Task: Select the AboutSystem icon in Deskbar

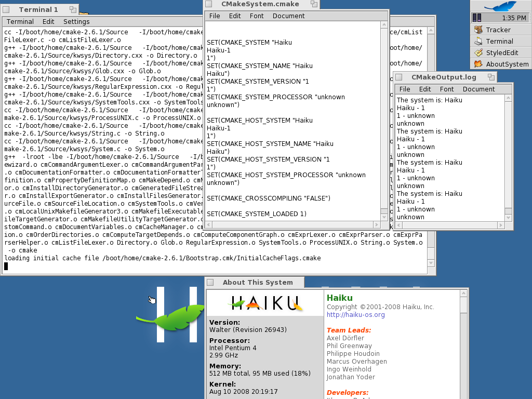Action: [x=478, y=64]
